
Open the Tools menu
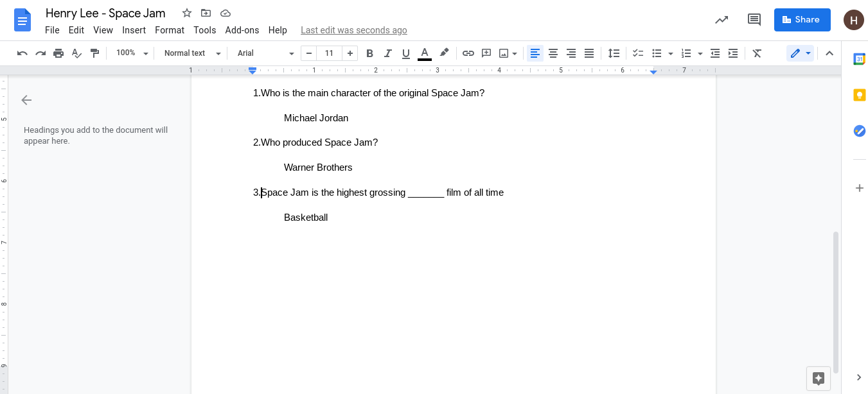(204, 30)
